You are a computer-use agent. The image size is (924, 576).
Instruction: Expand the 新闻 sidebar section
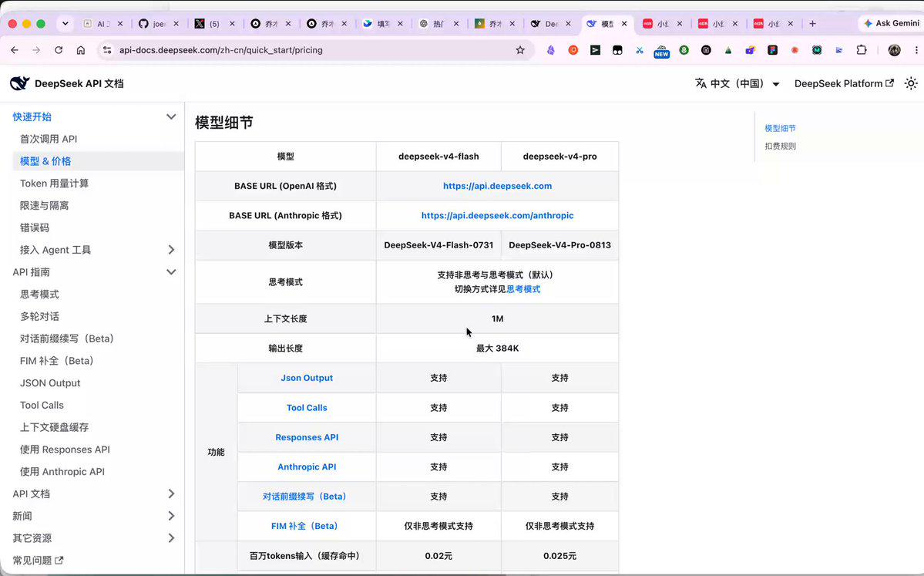click(171, 516)
